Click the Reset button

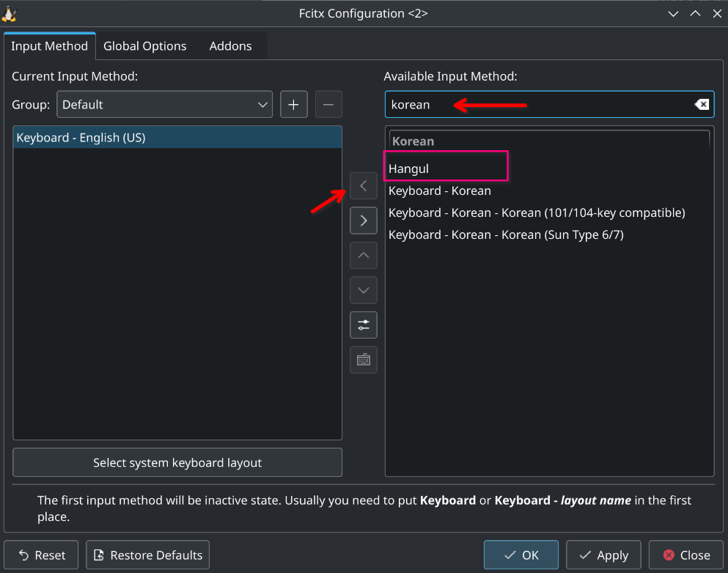pos(41,555)
